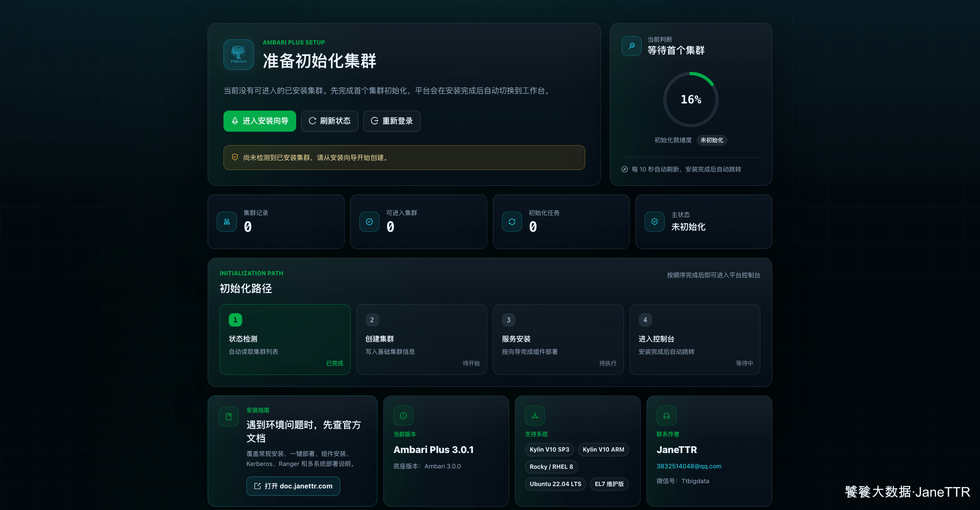980x510 pixels.
Task: Open the install wizard via 进入安装向导
Action: [260, 121]
